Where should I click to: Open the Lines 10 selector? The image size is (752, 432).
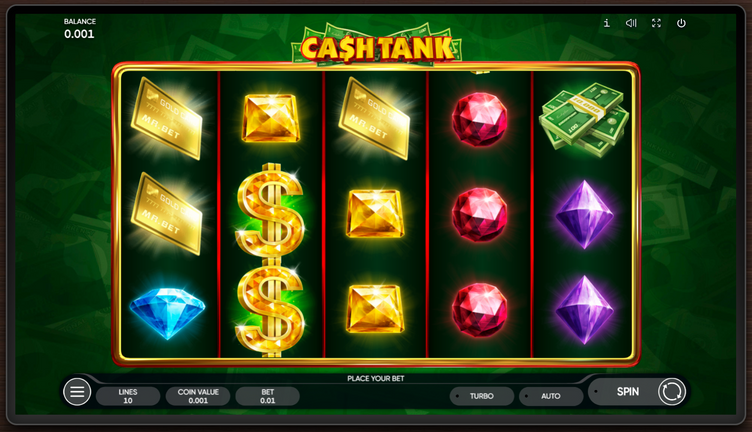click(x=128, y=396)
